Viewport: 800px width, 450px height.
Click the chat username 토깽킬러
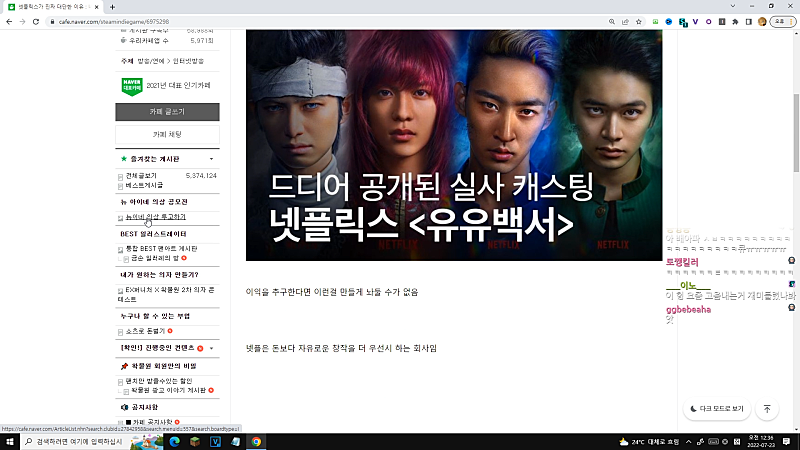tap(682, 262)
